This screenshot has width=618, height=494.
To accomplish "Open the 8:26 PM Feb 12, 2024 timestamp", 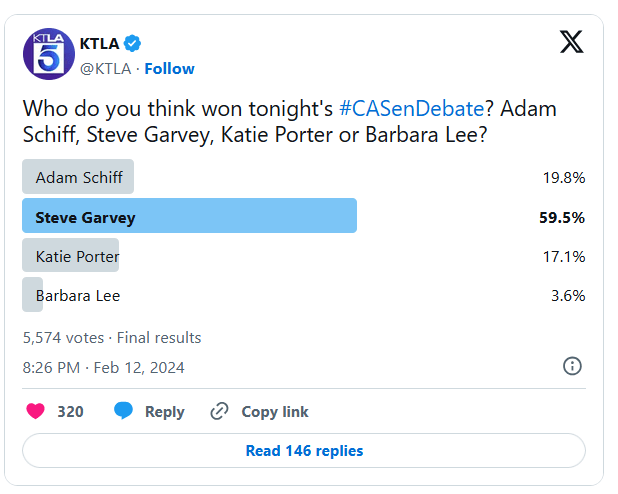I will [x=103, y=367].
